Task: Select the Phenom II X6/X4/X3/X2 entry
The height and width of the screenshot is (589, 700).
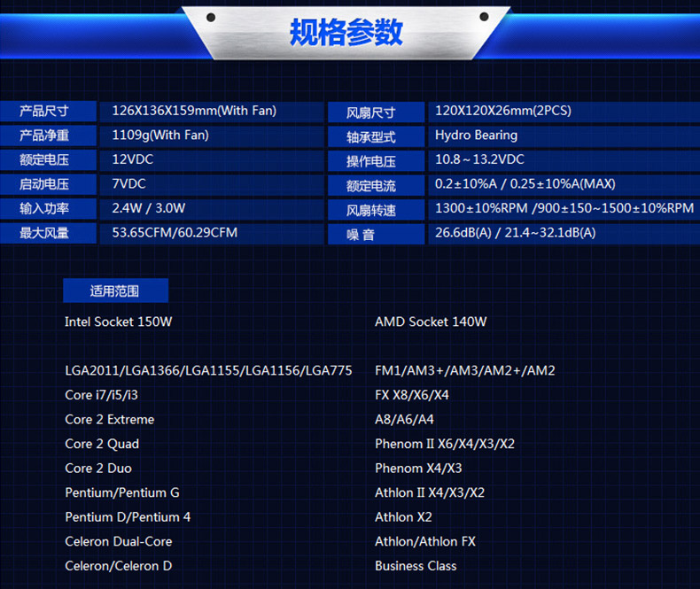Action: 445,444
